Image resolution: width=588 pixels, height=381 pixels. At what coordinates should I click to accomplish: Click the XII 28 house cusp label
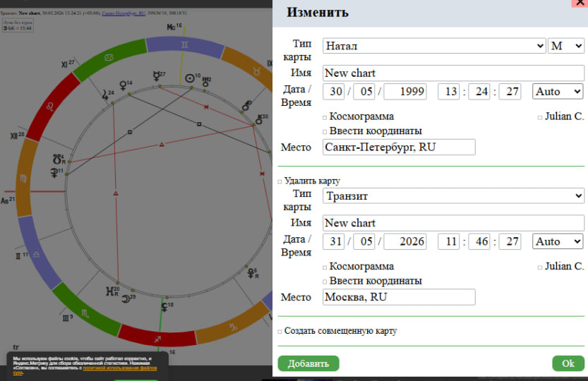click(17, 135)
